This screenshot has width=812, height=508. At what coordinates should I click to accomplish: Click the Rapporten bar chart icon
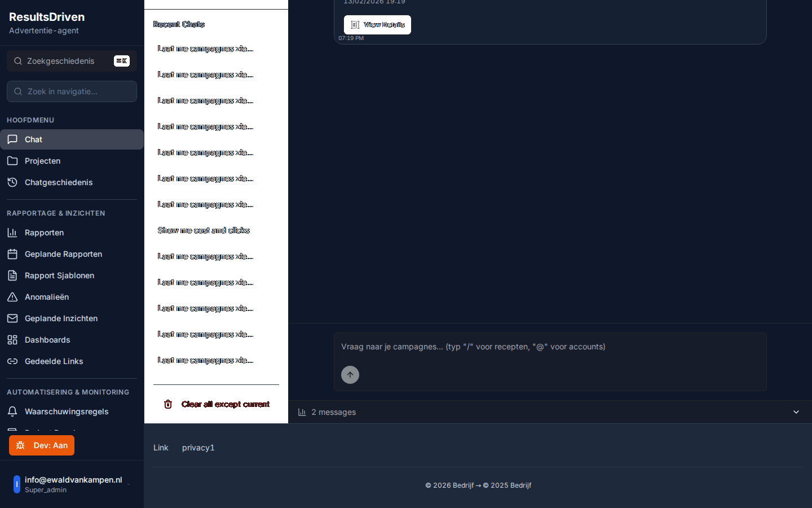click(x=12, y=233)
